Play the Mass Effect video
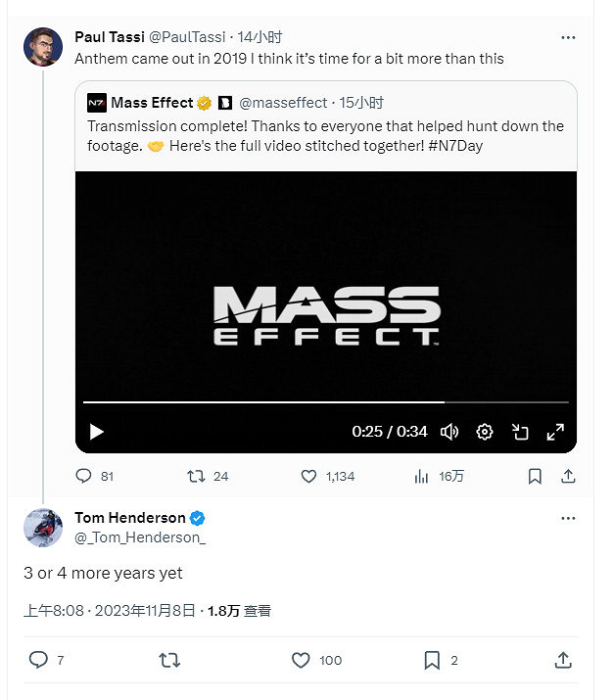Screen dimensions: 613x700 tap(96, 432)
